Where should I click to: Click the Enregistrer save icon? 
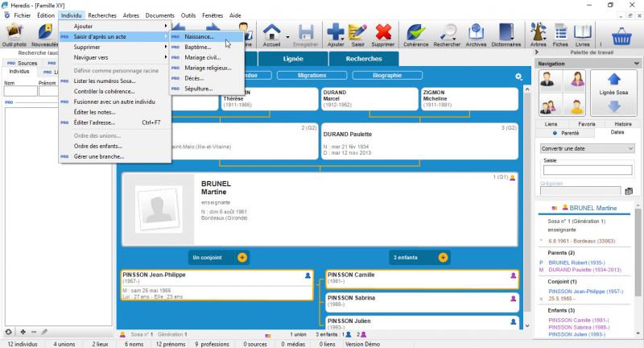306,35
